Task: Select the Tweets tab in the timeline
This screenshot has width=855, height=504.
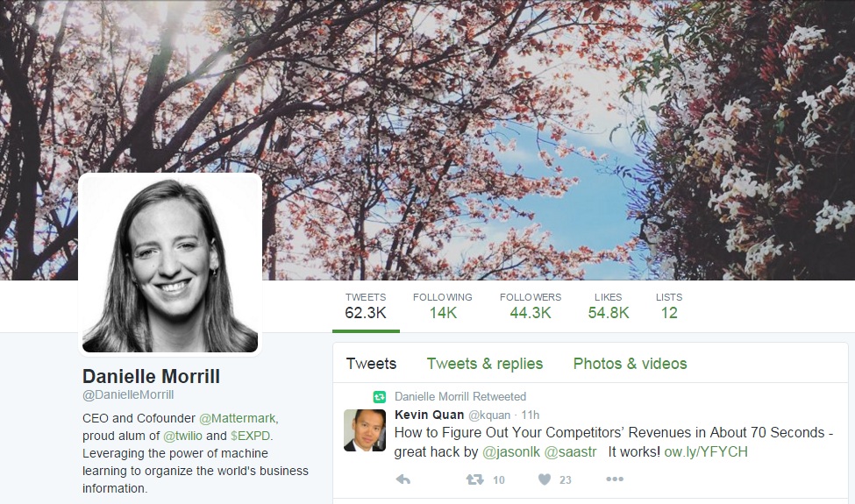Action: click(371, 364)
